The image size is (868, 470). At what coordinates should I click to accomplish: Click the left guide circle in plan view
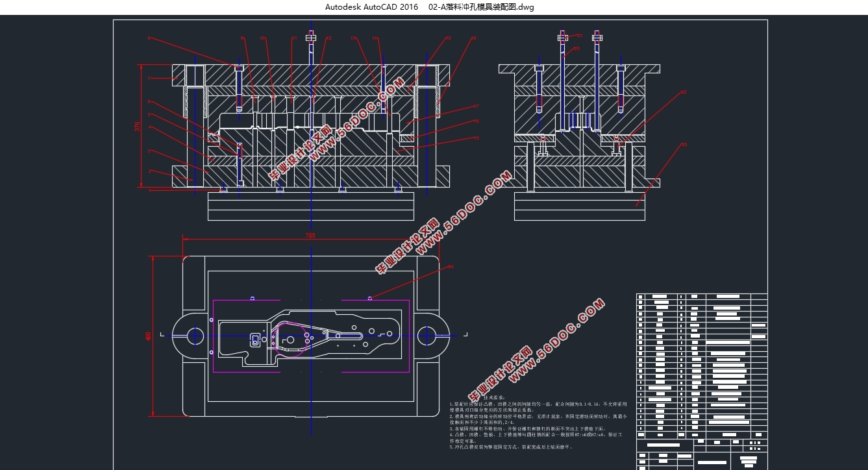[195, 336]
